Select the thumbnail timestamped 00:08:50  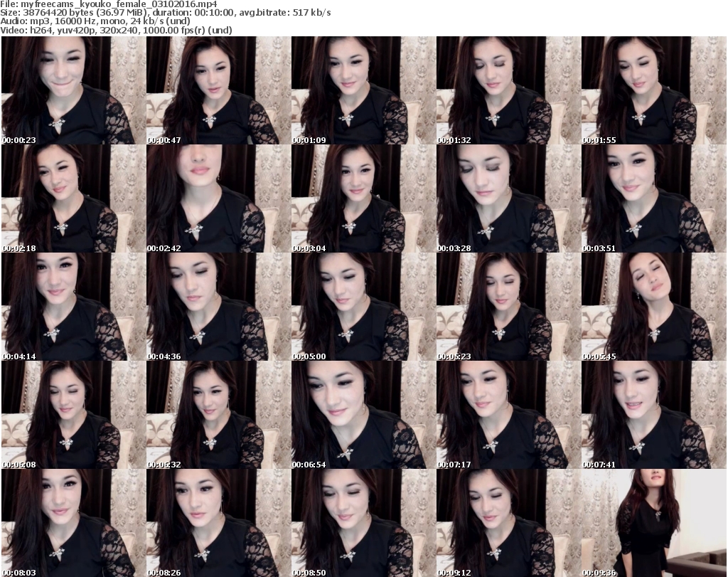point(363,523)
